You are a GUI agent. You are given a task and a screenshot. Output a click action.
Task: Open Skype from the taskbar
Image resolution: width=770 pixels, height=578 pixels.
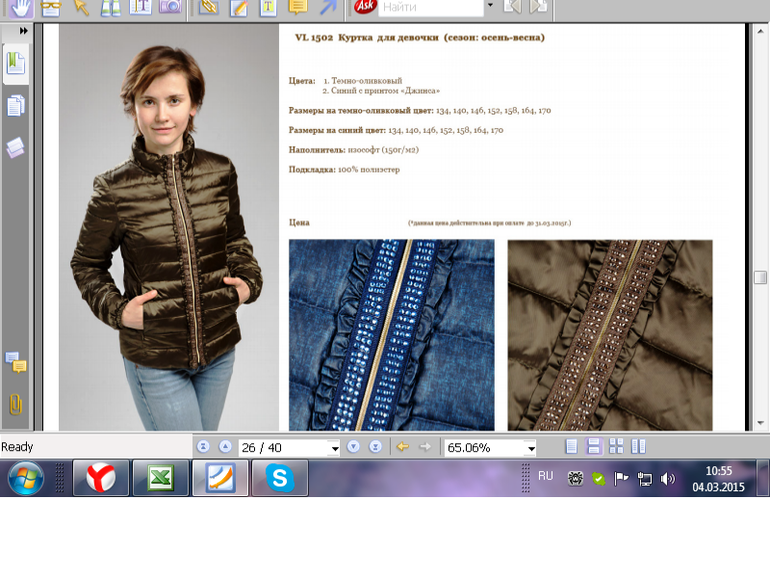pyautogui.click(x=279, y=479)
